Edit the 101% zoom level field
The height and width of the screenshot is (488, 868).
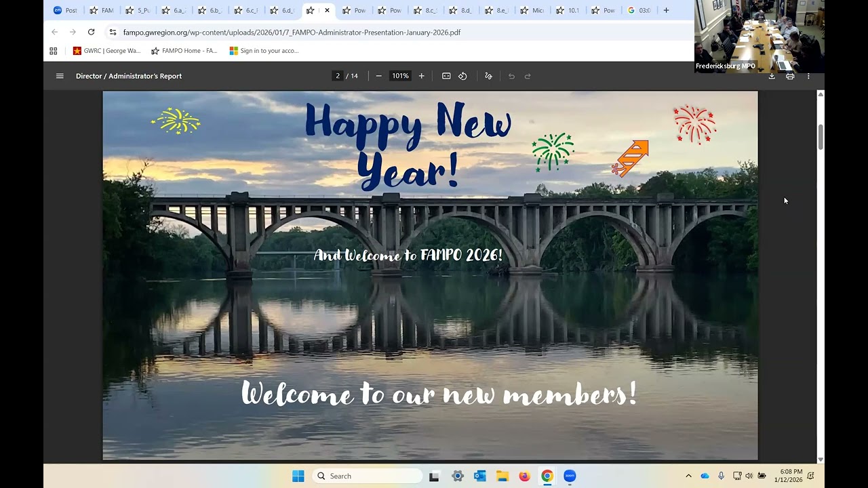[400, 76]
